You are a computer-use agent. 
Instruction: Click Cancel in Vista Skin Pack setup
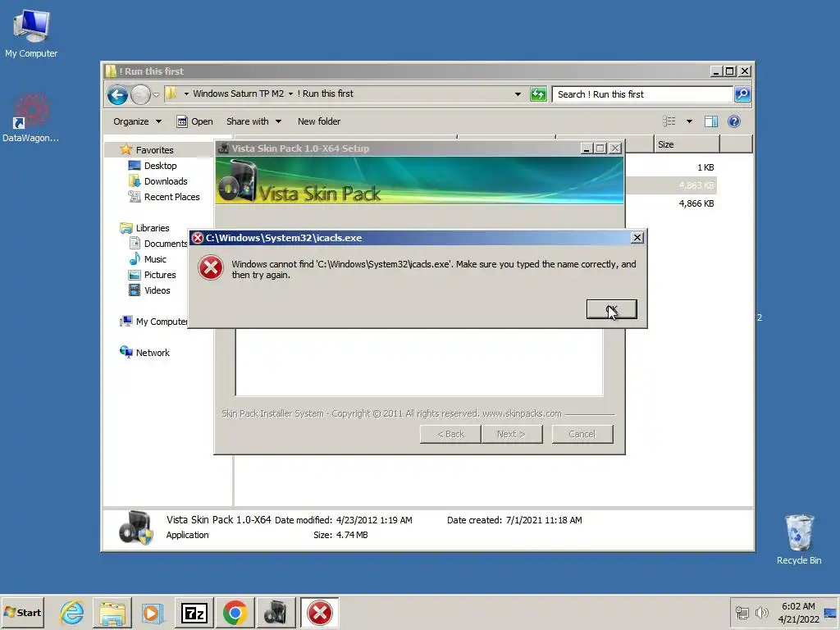pos(582,434)
